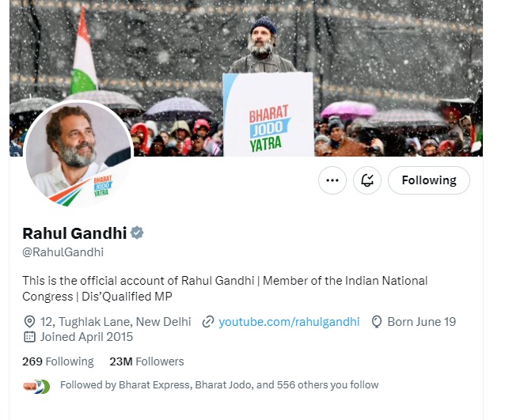Click the blue verified badge icon
505x420 pixels.
(137, 233)
